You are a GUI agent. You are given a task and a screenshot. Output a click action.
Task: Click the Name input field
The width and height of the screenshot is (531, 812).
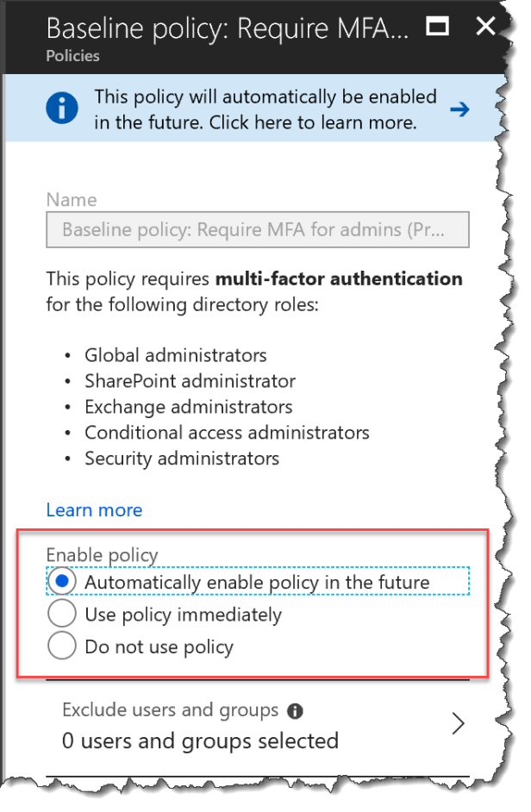point(257,229)
